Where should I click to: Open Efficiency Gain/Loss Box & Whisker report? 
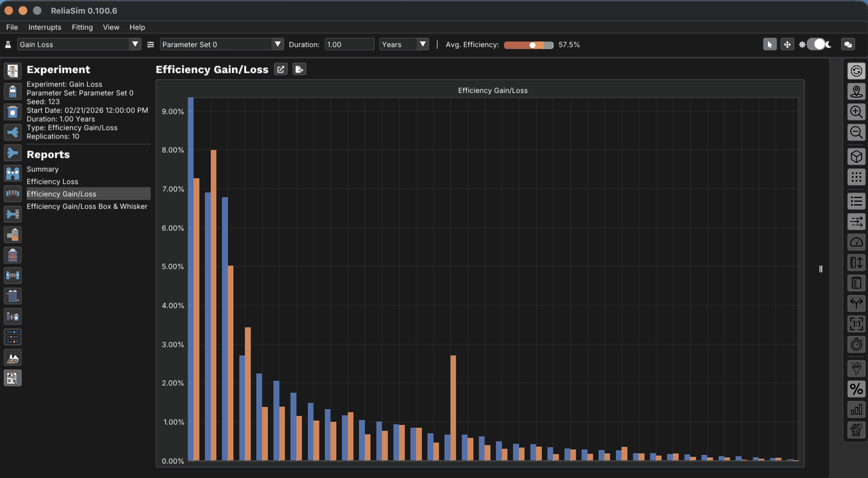[88, 206]
